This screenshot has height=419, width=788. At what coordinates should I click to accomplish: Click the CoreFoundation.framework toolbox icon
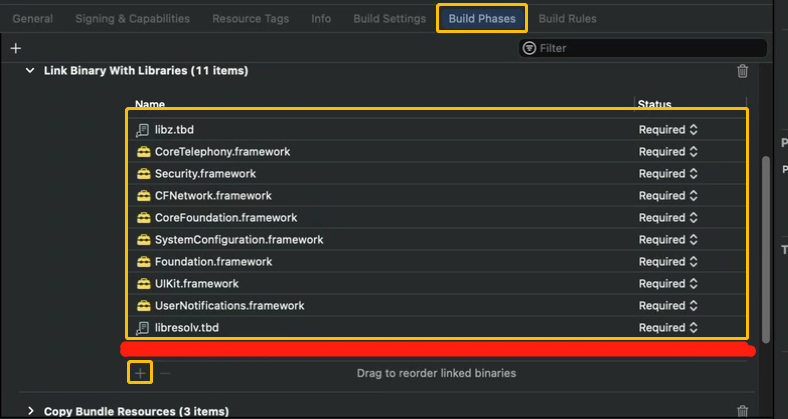144,218
